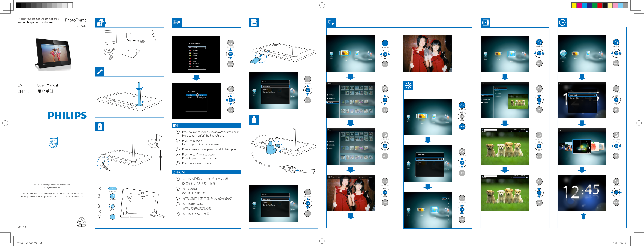
Task: Choose Brightness in the Quick Menu
Action: tap(430, 159)
